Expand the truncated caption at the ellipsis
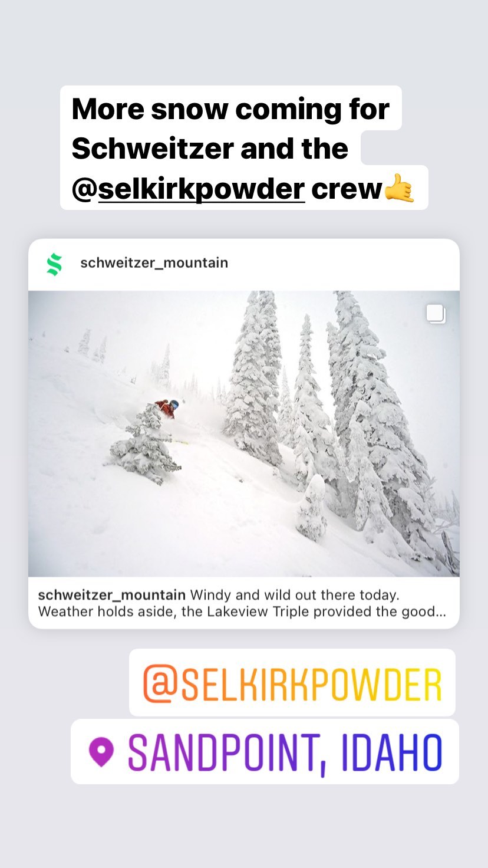 click(x=439, y=611)
